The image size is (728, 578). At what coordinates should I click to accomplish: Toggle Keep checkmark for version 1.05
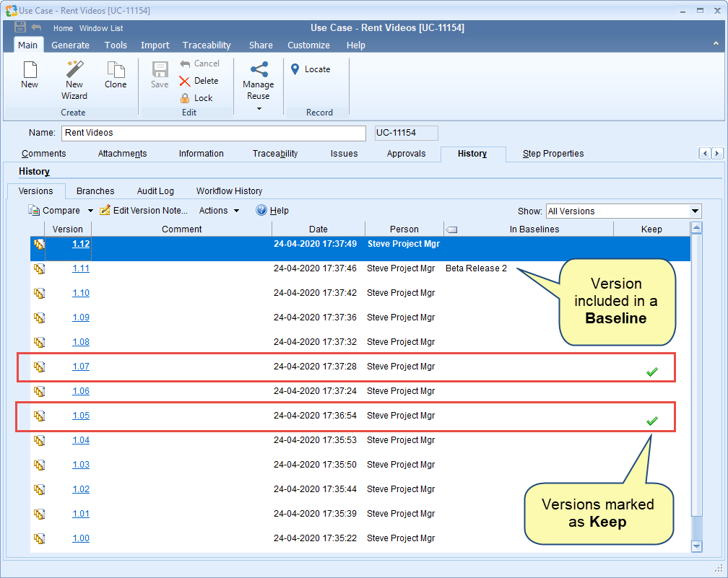click(x=652, y=421)
